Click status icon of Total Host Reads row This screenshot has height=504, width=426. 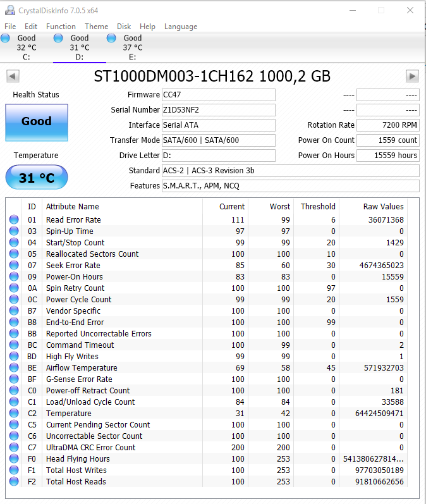14,481
